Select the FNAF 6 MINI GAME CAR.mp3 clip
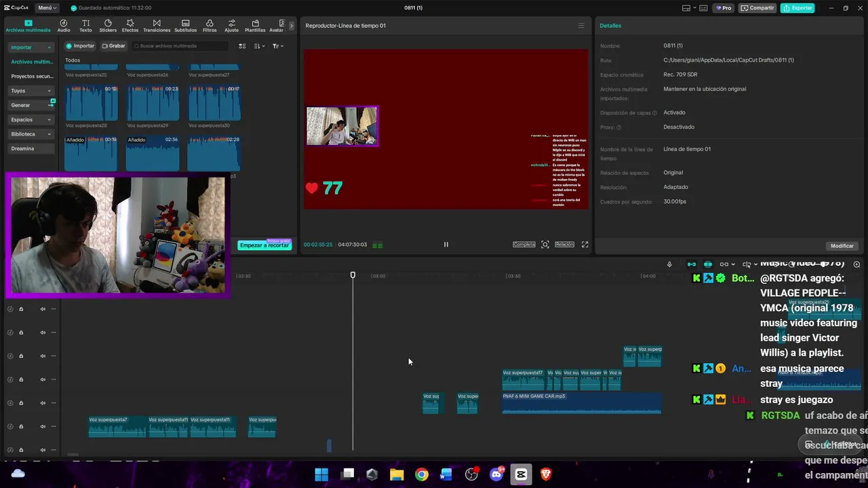The image size is (868, 488). point(582,403)
